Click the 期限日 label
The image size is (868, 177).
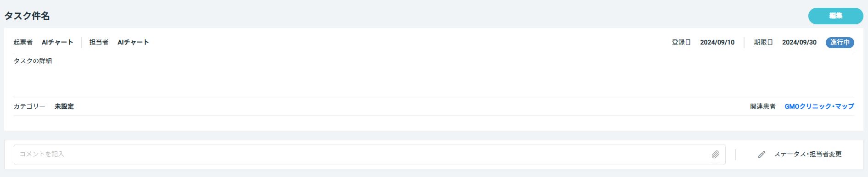click(763, 42)
